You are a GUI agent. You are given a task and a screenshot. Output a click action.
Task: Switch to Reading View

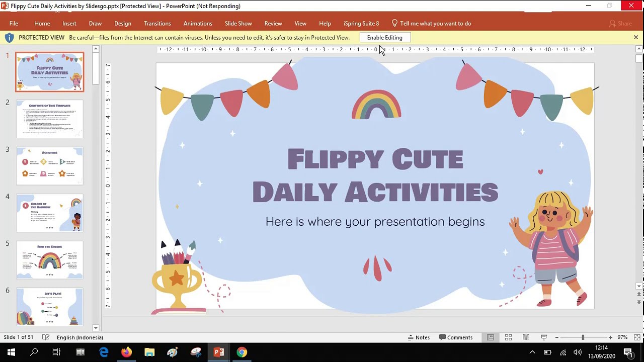(x=526, y=337)
